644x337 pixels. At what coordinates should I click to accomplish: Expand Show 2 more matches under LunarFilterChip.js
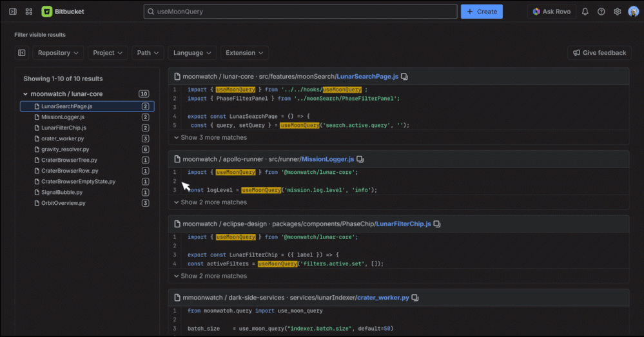[210, 276]
